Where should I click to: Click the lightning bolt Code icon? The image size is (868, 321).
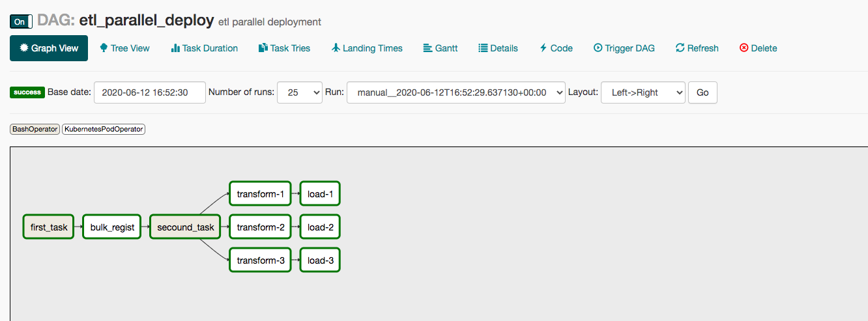(543, 48)
